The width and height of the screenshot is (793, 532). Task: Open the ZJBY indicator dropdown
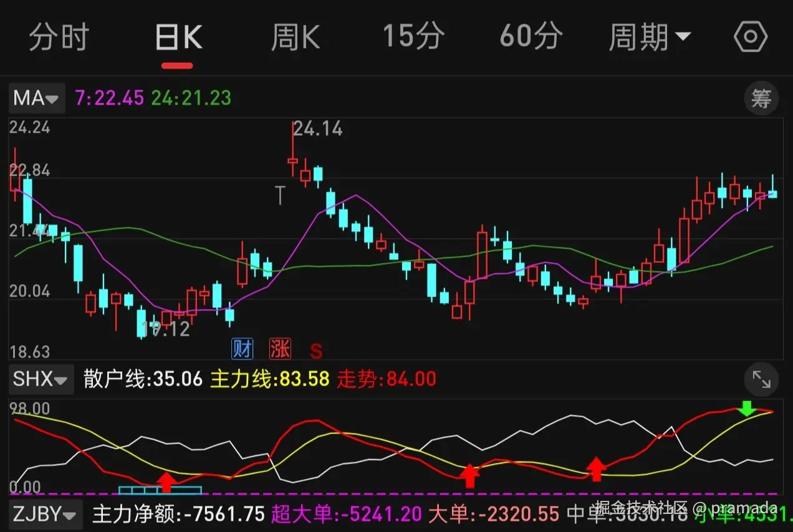(46, 515)
